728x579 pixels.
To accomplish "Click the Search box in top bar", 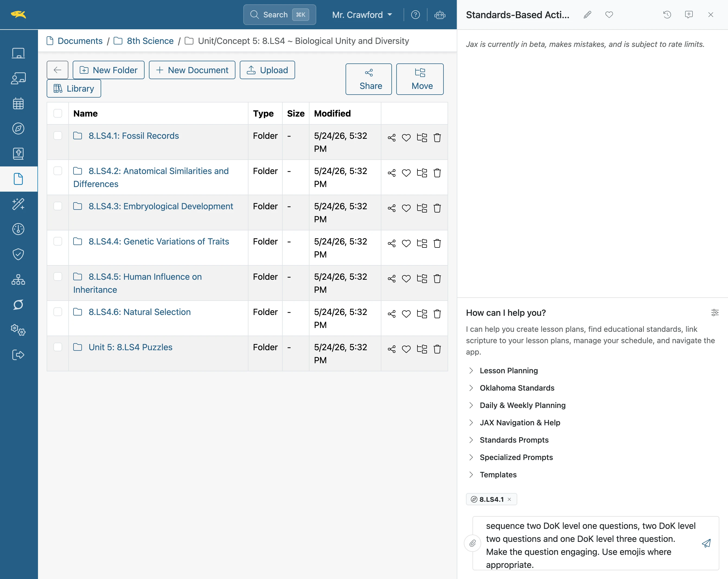I will click(279, 15).
